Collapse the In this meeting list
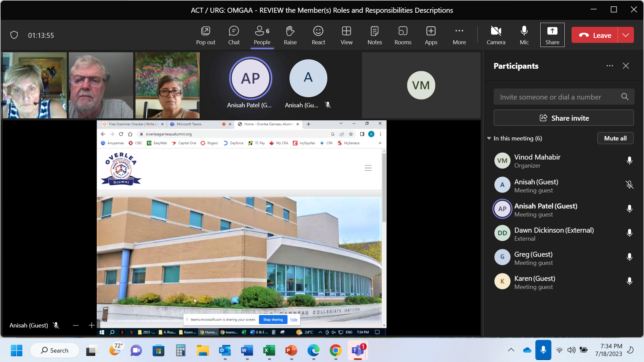 489,138
